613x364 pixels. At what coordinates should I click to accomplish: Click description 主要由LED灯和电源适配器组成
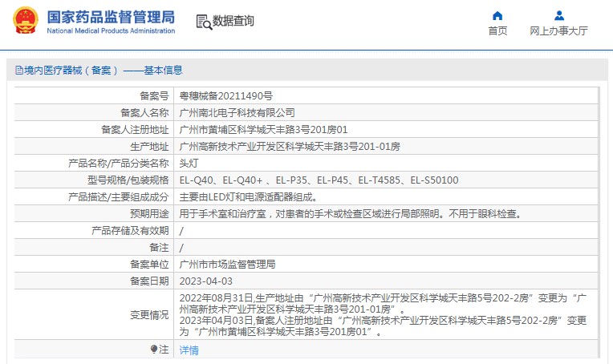(248, 197)
